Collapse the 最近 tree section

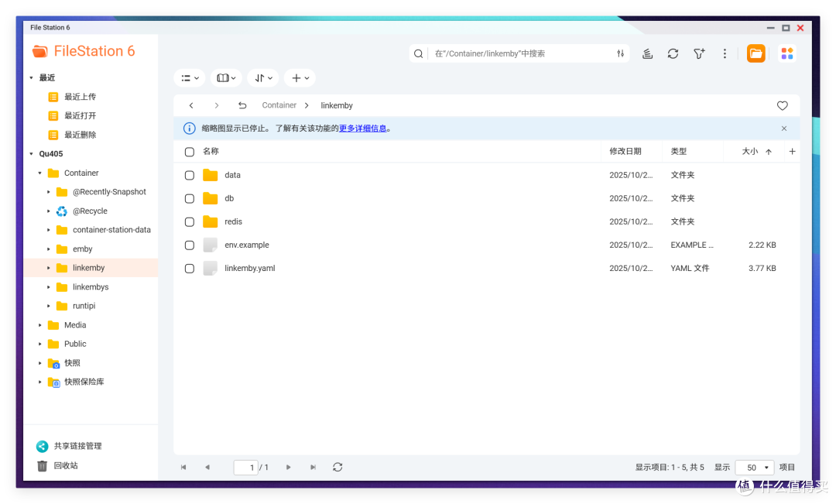coord(31,78)
